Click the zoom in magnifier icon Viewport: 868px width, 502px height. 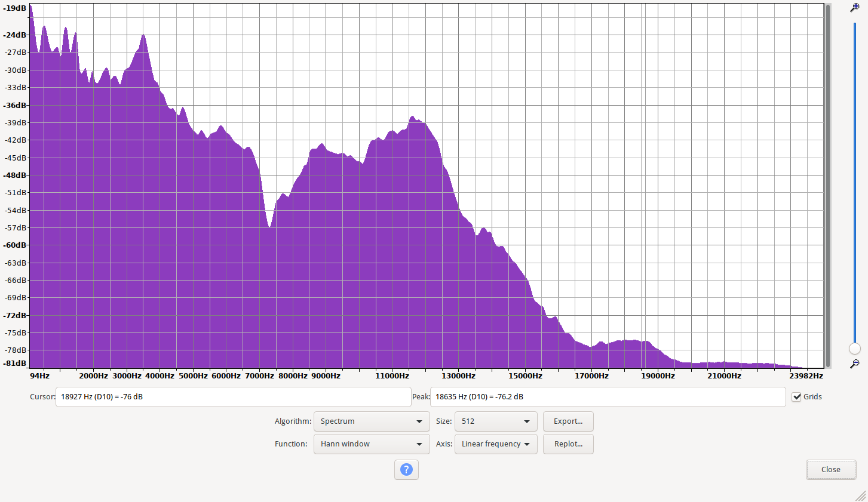click(x=855, y=8)
